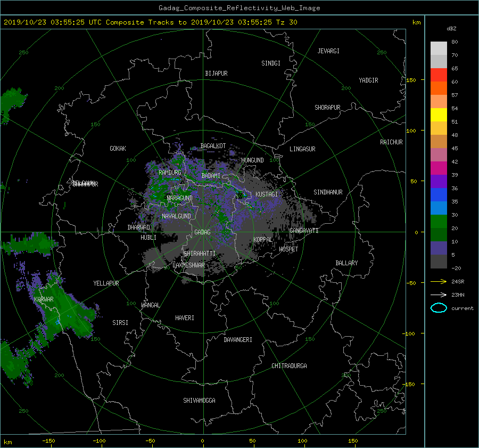Click the -100 mark on bottom axis
Image resolution: width=479 pixels, height=448 pixels.
pos(99,441)
